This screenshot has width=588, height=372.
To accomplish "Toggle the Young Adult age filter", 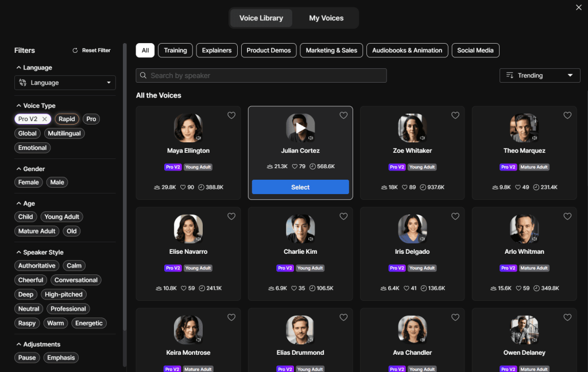I will (63, 216).
